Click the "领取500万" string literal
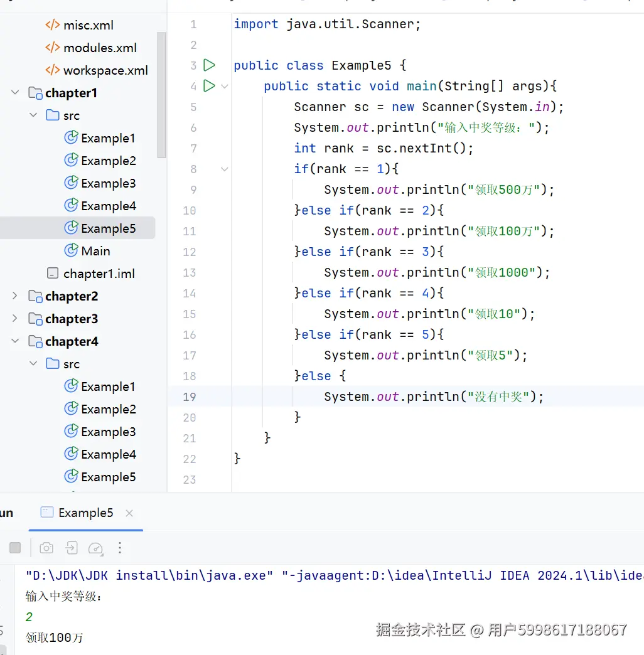The image size is (644, 655). [x=503, y=189]
